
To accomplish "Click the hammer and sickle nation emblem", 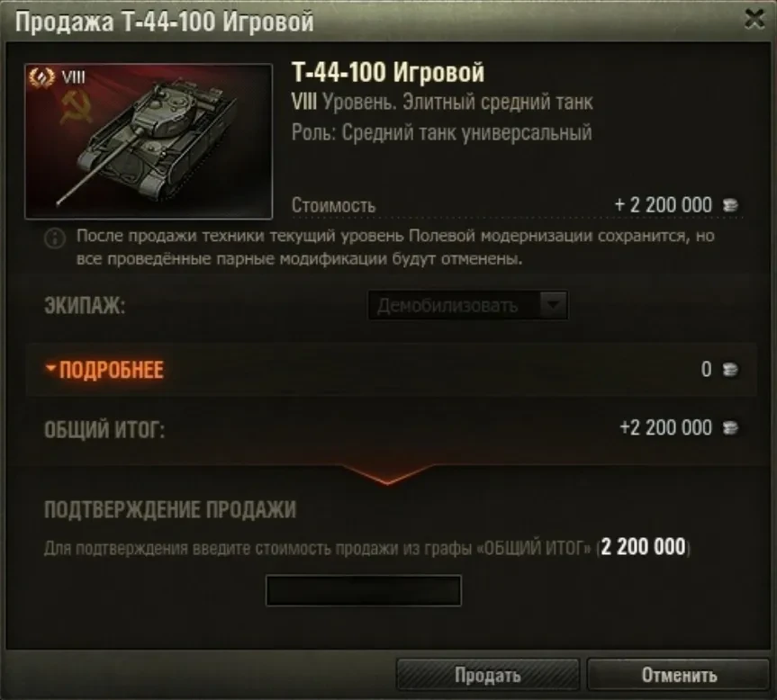I will 77,107.
